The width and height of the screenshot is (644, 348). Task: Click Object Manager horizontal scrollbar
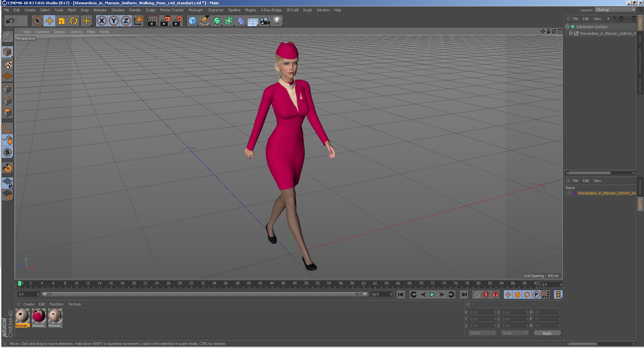(x=590, y=173)
